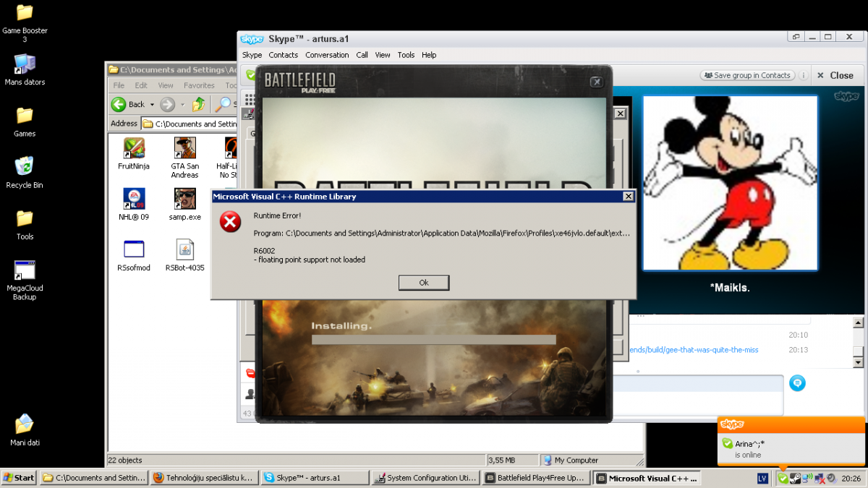868x488 pixels.
Task: Click the Explorer address bar field
Action: pos(190,124)
